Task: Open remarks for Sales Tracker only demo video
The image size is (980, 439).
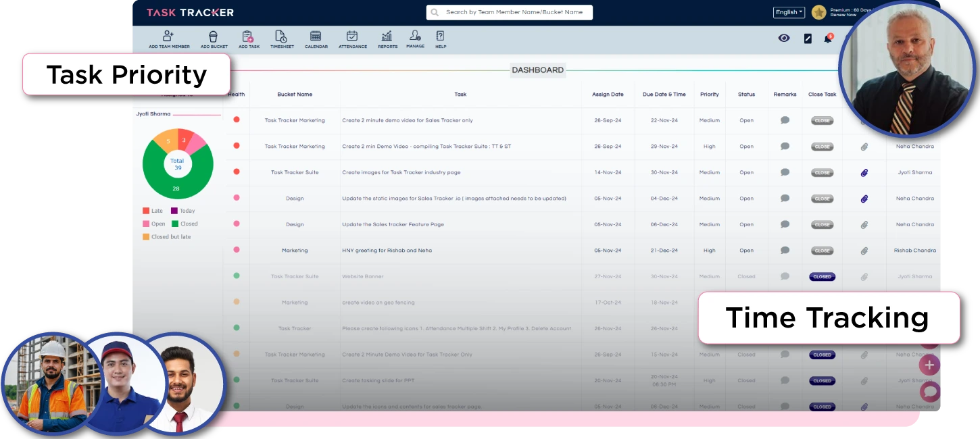Action: point(785,120)
